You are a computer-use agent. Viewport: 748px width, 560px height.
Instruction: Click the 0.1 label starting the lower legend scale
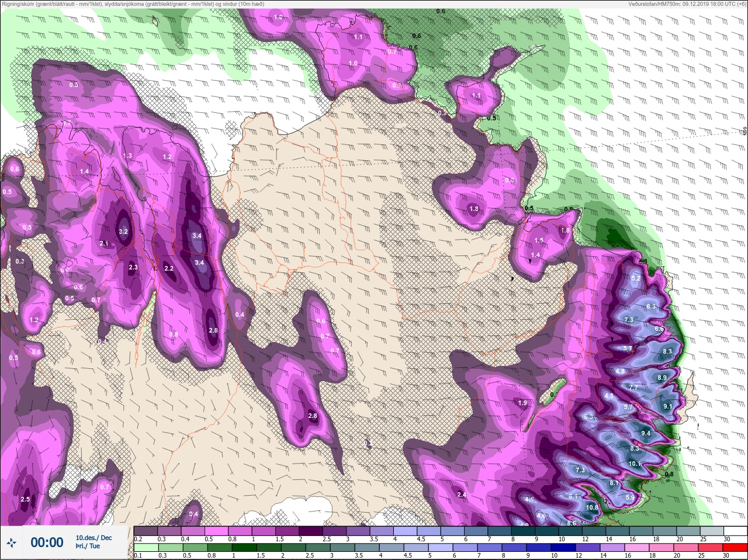click(138, 556)
